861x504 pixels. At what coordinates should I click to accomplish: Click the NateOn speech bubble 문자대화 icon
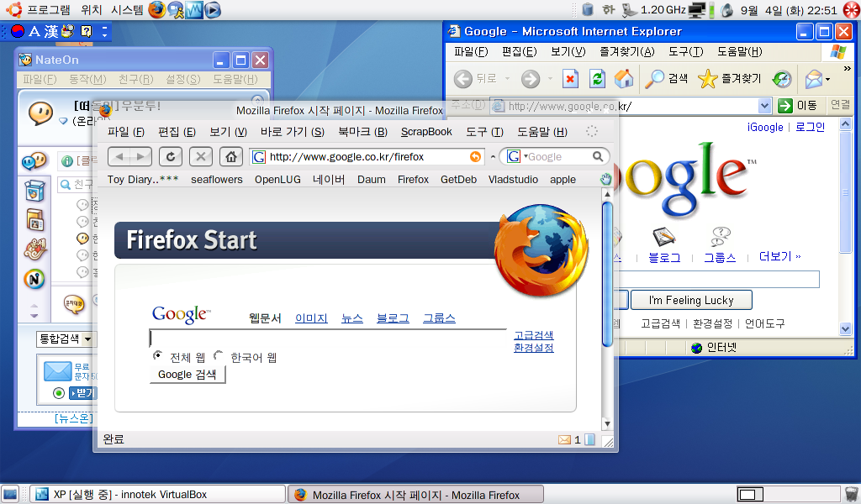click(74, 303)
